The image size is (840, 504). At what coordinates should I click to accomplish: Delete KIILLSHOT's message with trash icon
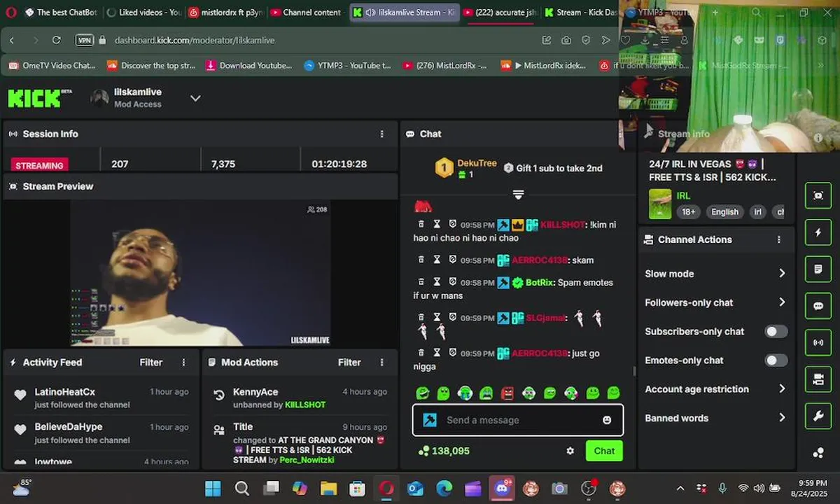pyautogui.click(x=421, y=224)
